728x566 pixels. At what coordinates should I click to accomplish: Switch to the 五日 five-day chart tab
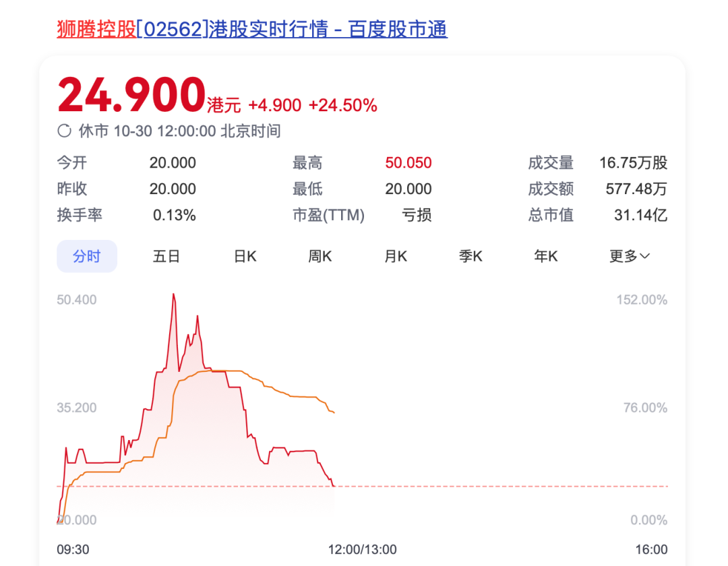pyautogui.click(x=166, y=256)
